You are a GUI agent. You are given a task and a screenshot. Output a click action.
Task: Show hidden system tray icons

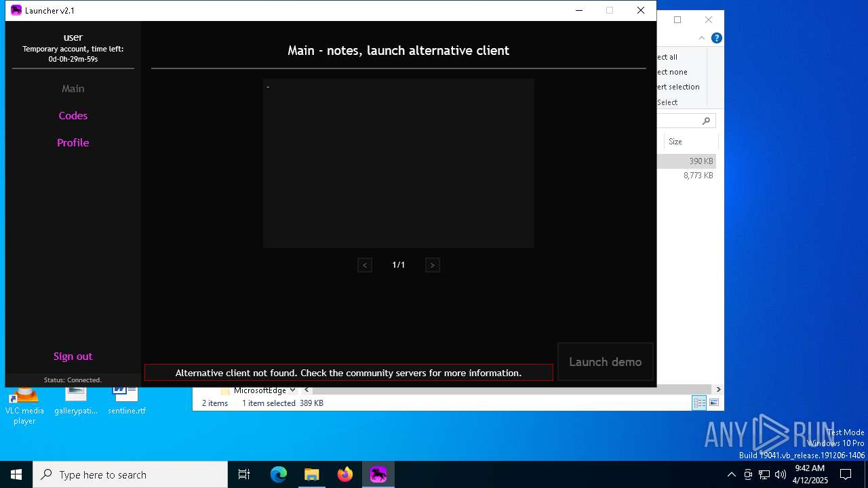pos(731,474)
